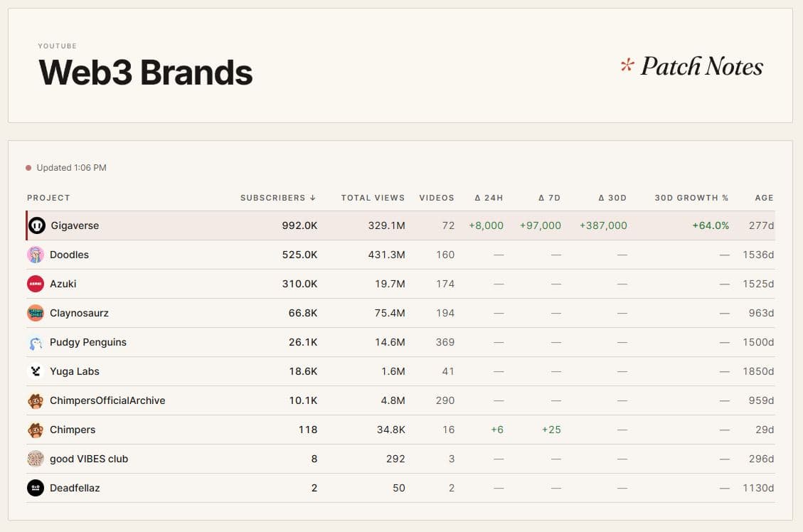Sort by 30D Growth % column header
The width and height of the screenshot is (803, 532).
[x=691, y=198]
